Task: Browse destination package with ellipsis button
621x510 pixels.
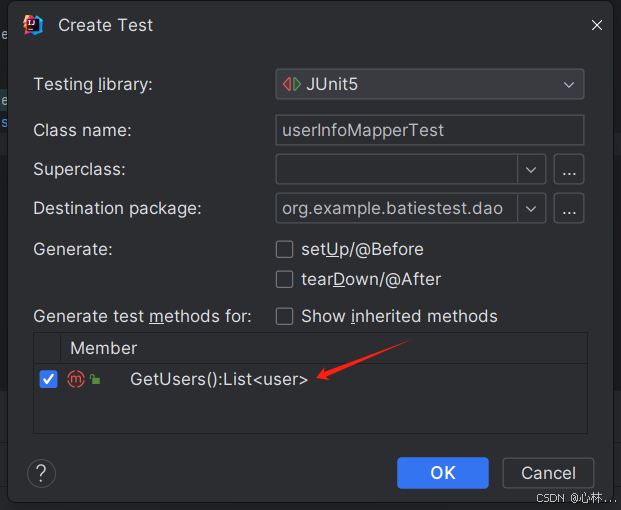Action: [x=569, y=208]
